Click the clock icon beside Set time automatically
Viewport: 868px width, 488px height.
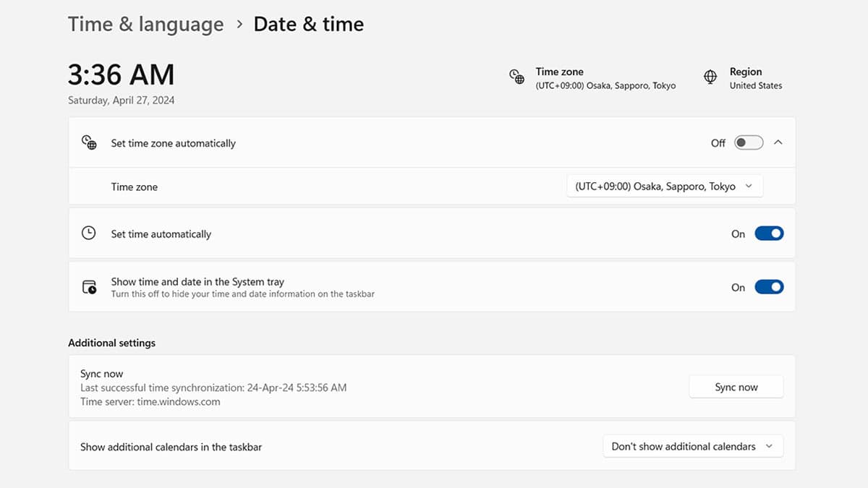(x=88, y=234)
